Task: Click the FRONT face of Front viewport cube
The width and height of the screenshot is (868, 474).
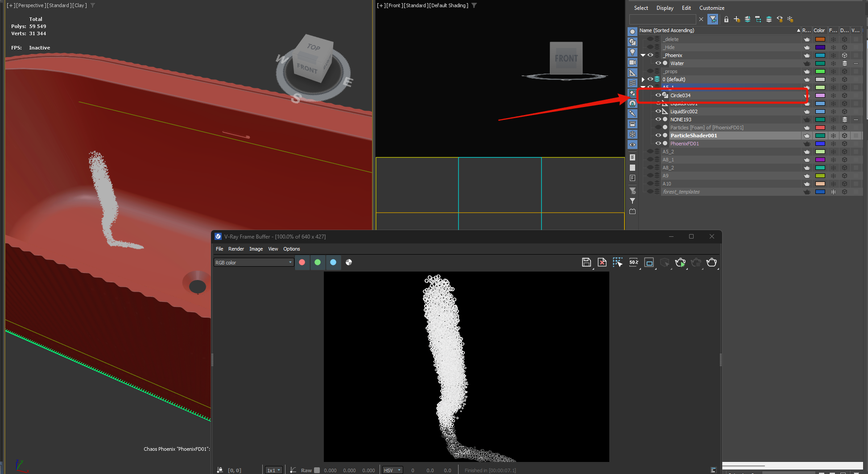Action: (566, 58)
